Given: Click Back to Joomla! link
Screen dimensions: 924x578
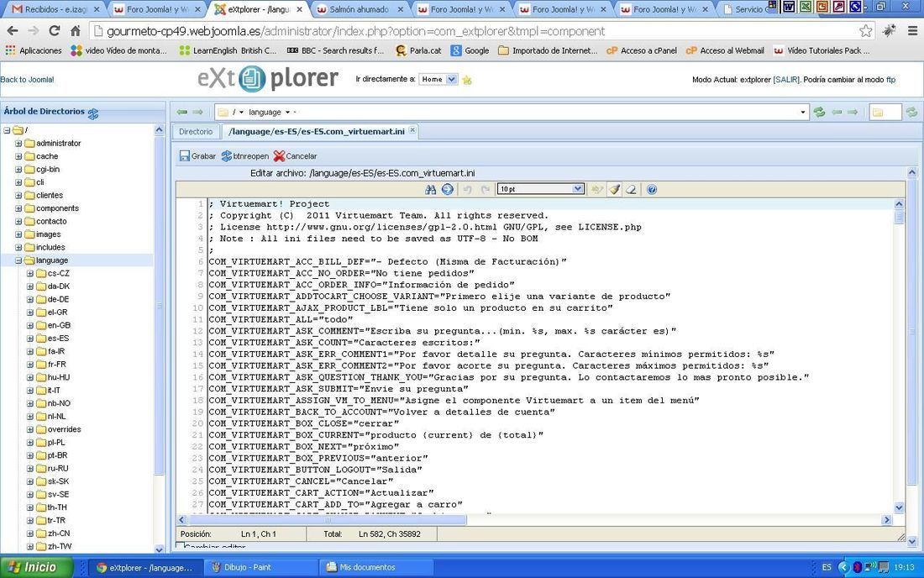Looking at the screenshot, I should point(27,80).
